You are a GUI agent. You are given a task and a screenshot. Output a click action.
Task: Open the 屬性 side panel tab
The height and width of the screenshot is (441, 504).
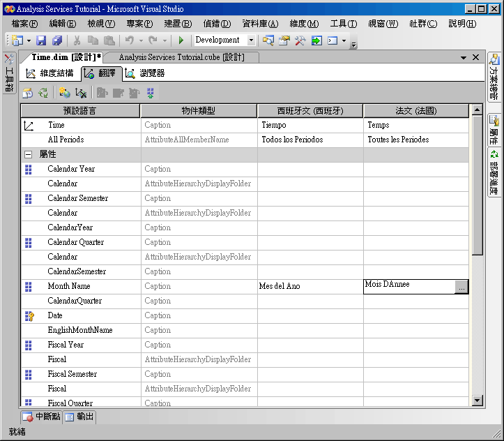click(494, 129)
